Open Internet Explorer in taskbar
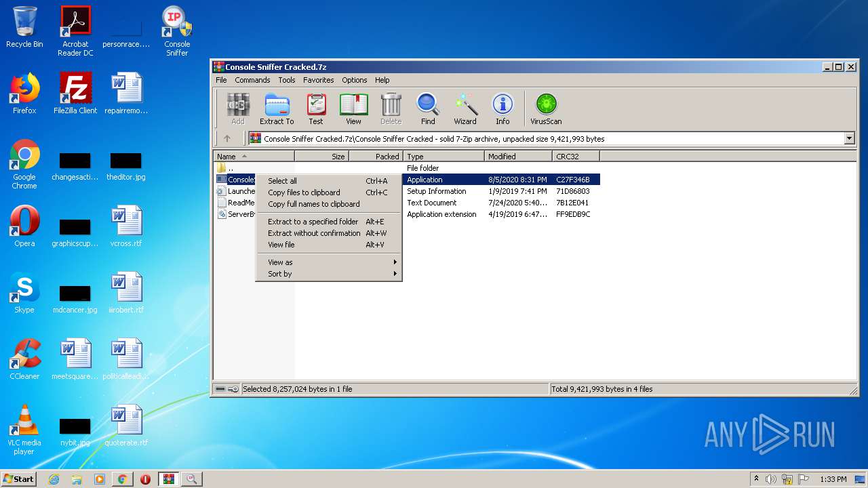The height and width of the screenshot is (488, 868). 54,479
